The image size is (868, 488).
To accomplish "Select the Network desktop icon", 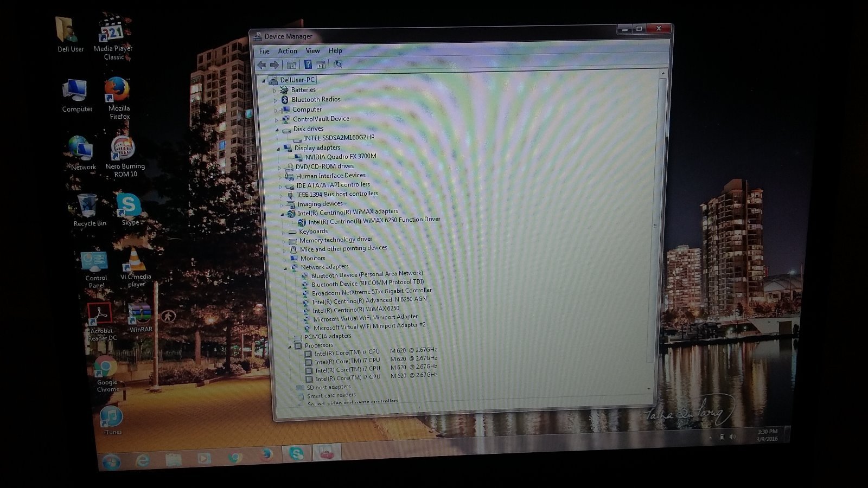I will pos(82,153).
